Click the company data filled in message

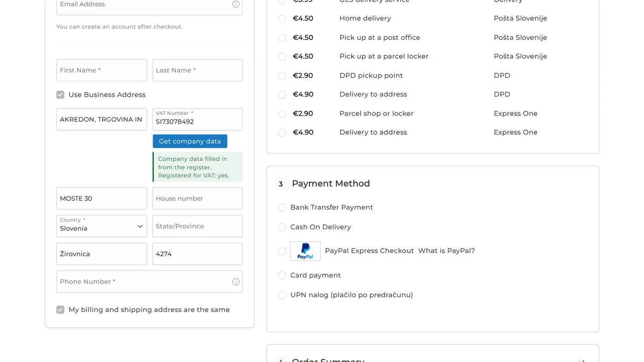[x=198, y=167]
